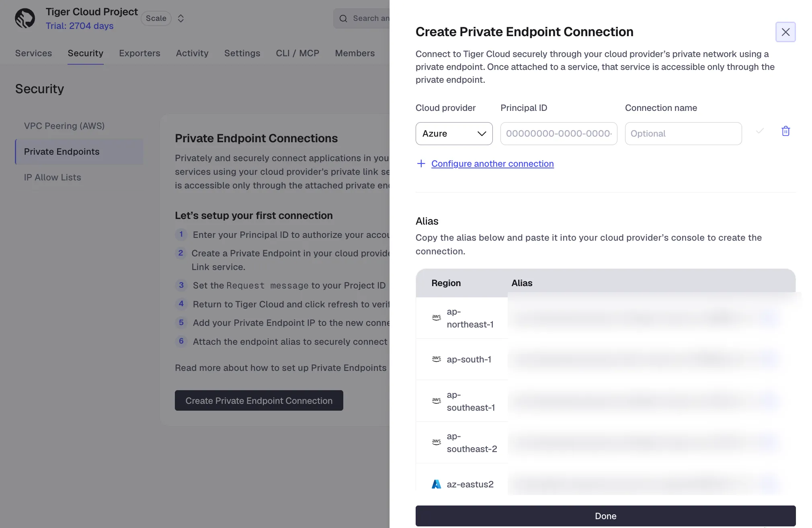Click Read more about Private Endpoints text
The width and height of the screenshot is (812, 528).
pos(281,368)
